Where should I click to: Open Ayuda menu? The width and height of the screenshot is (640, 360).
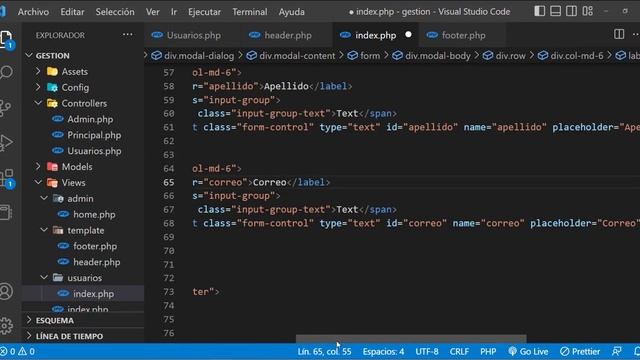coord(291,12)
